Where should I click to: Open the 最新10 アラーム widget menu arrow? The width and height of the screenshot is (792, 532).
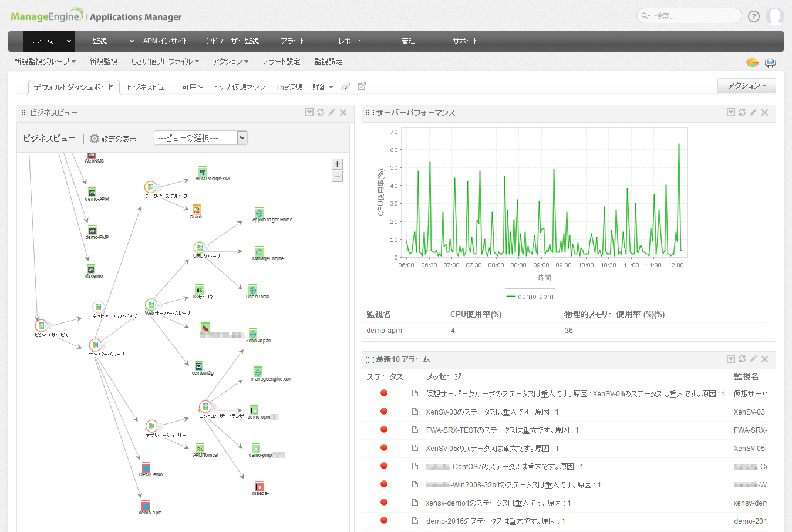click(x=731, y=359)
